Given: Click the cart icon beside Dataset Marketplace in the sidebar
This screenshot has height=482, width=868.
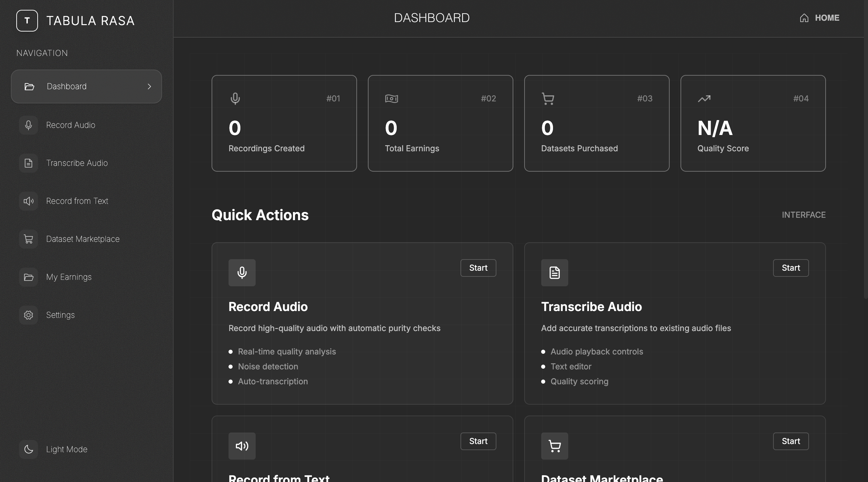Looking at the screenshot, I should (x=28, y=239).
